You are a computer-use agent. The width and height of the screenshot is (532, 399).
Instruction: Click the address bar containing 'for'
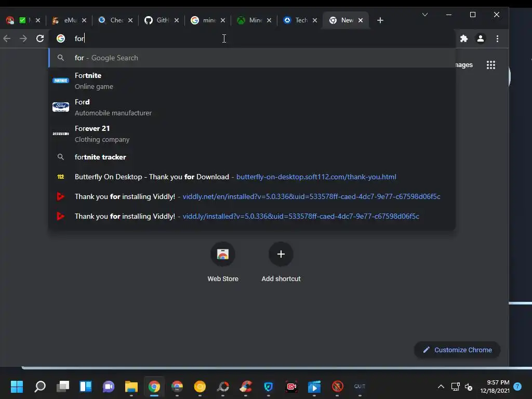[252, 38]
